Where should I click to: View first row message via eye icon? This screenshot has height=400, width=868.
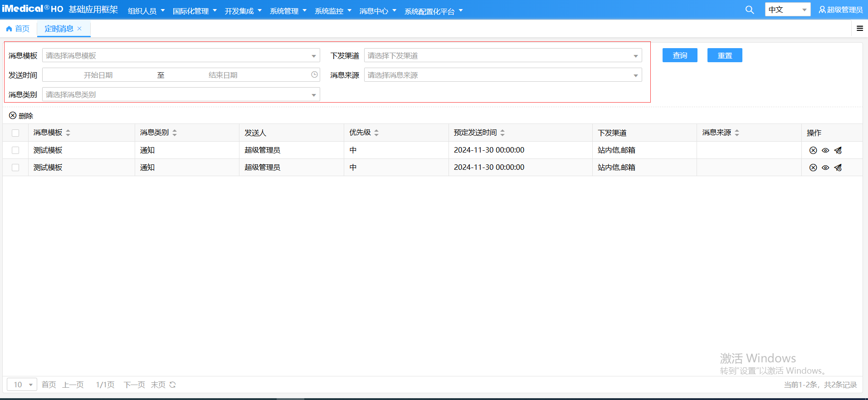click(x=825, y=150)
